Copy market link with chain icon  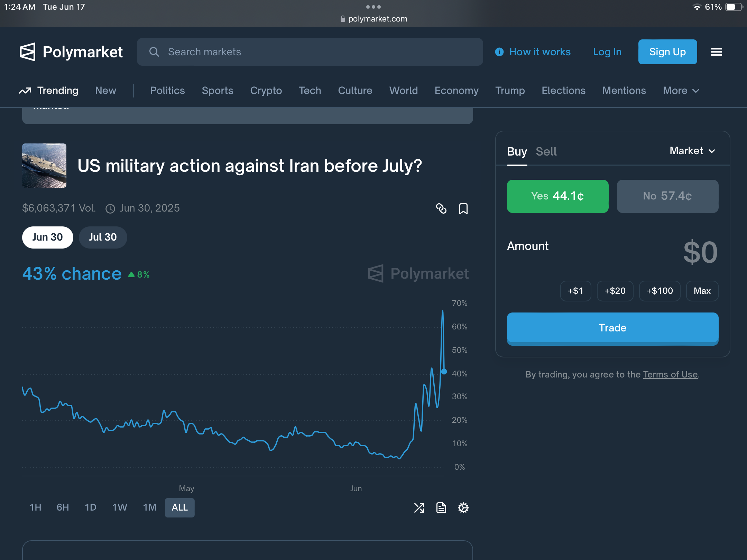pyautogui.click(x=441, y=208)
